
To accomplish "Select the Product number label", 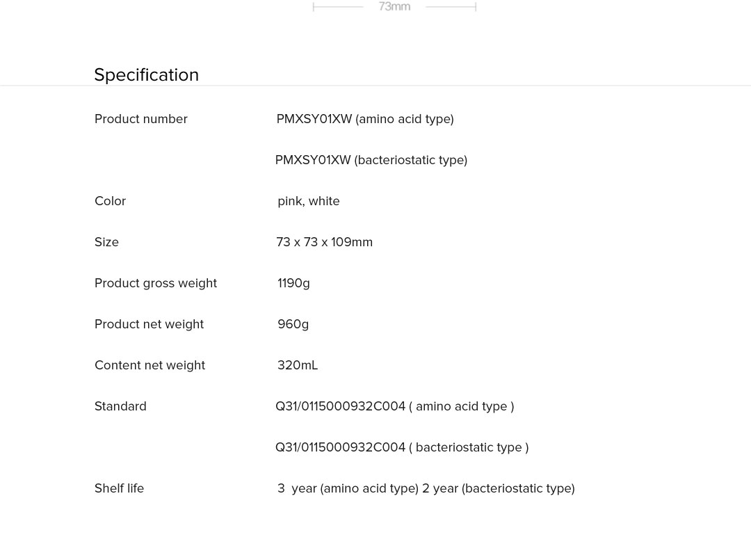I will click(141, 119).
